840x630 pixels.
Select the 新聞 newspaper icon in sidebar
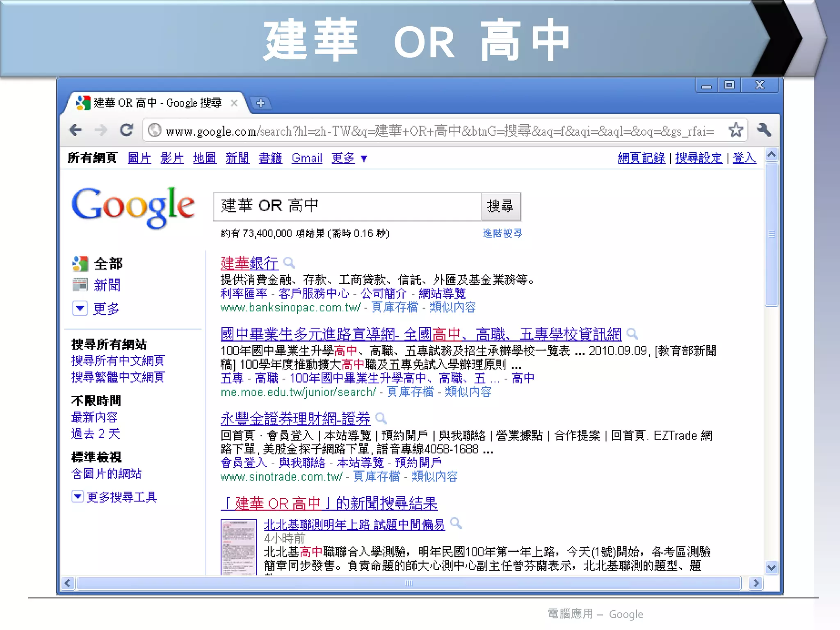tap(80, 285)
